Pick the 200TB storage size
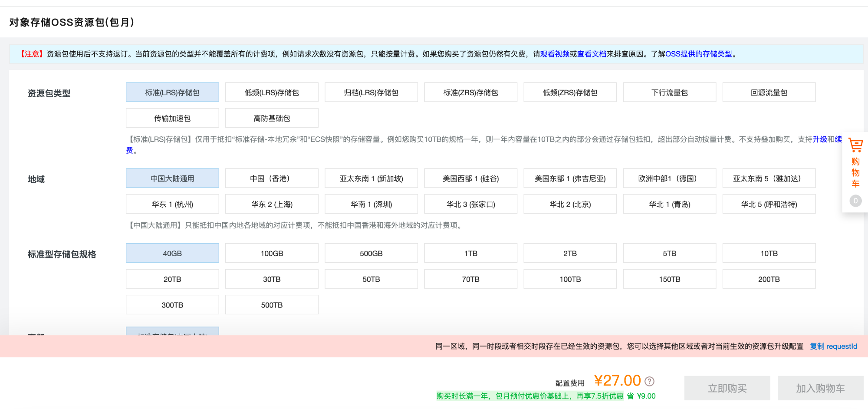Image resolution: width=868 pixels, height=409 pixels. [x=769, y=279]
